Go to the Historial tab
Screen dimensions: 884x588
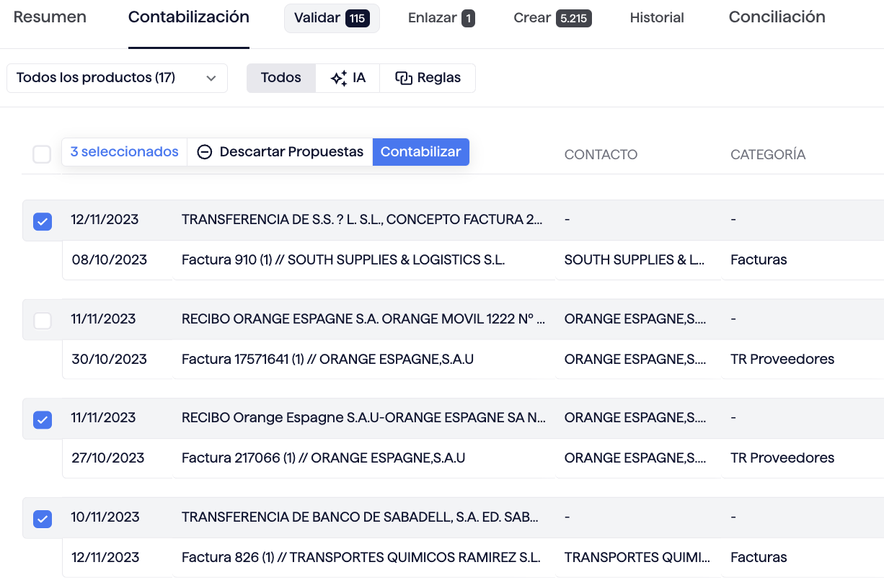click(x=657, y=18)
